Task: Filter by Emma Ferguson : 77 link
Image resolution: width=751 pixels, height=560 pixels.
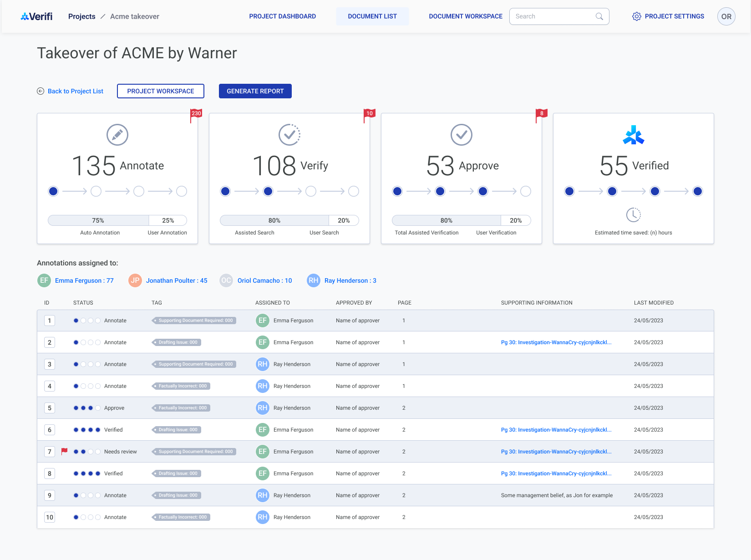Action: tap(84, 280)
